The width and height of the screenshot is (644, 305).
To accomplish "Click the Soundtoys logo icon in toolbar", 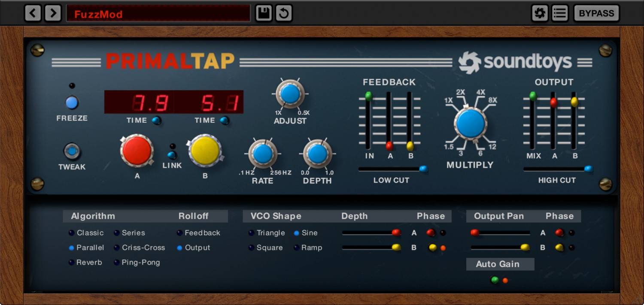I will coord(540,13).
